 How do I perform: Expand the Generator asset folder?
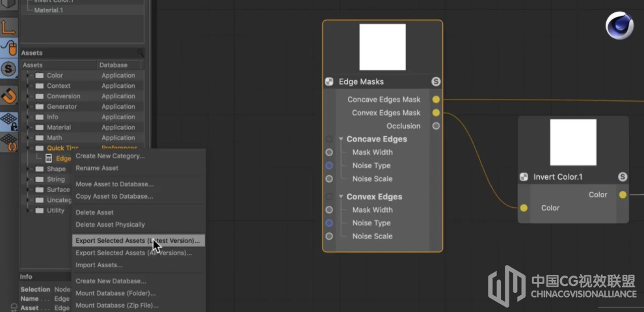[29, 106]
